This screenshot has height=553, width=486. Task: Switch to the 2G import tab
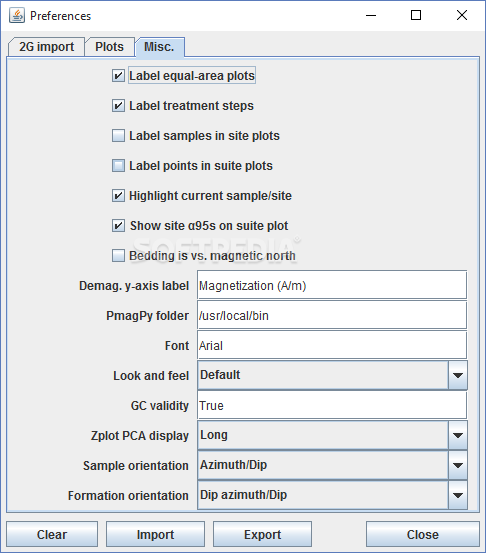coord(46,47)
